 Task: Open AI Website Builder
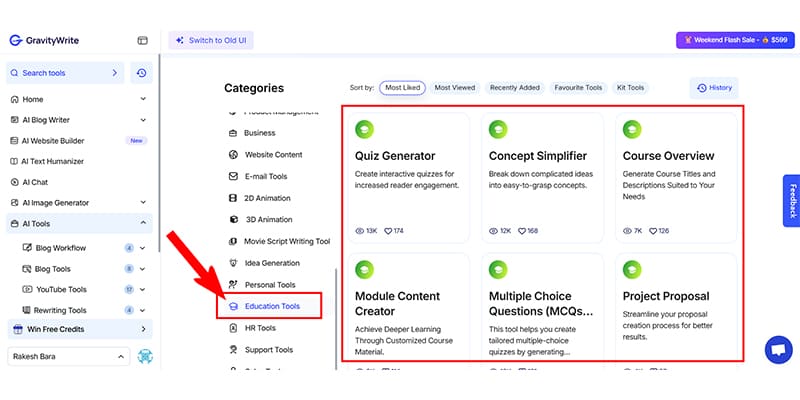coord(53,141)
